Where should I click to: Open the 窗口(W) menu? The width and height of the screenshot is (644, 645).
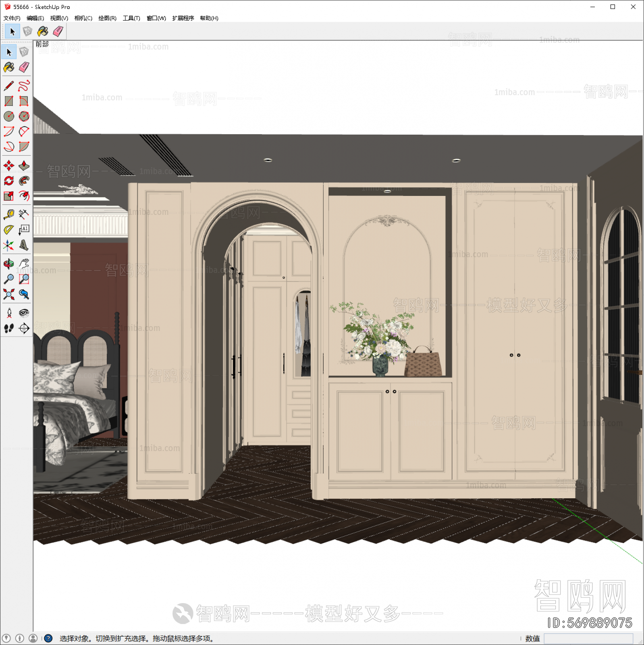(x=156, y=18)
